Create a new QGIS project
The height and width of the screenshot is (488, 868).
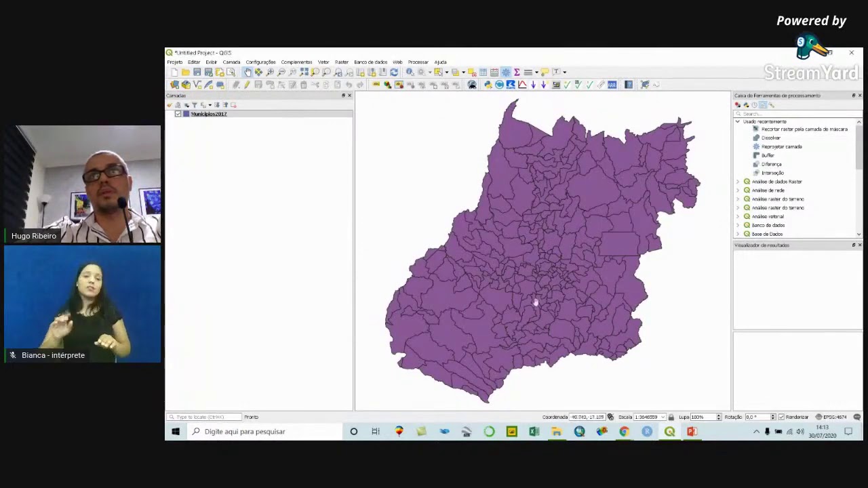[x=174, y=72]
